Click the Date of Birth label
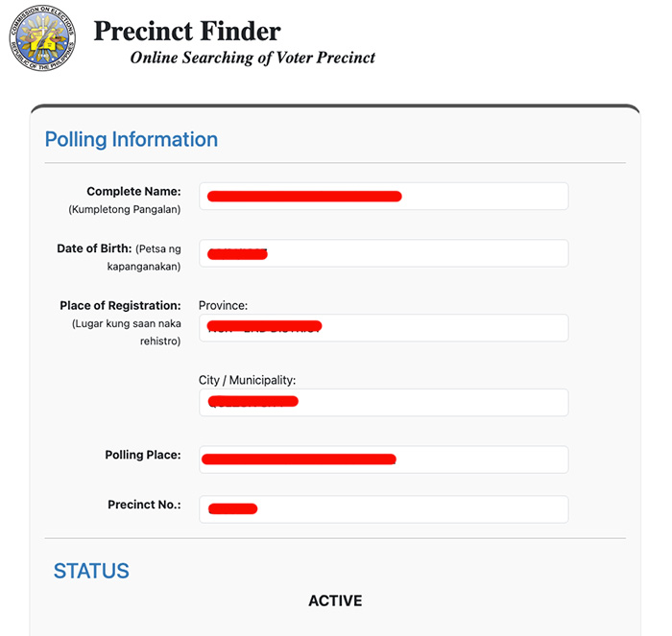This screenshot has height=636, width=672. click(x=94, y=249)
